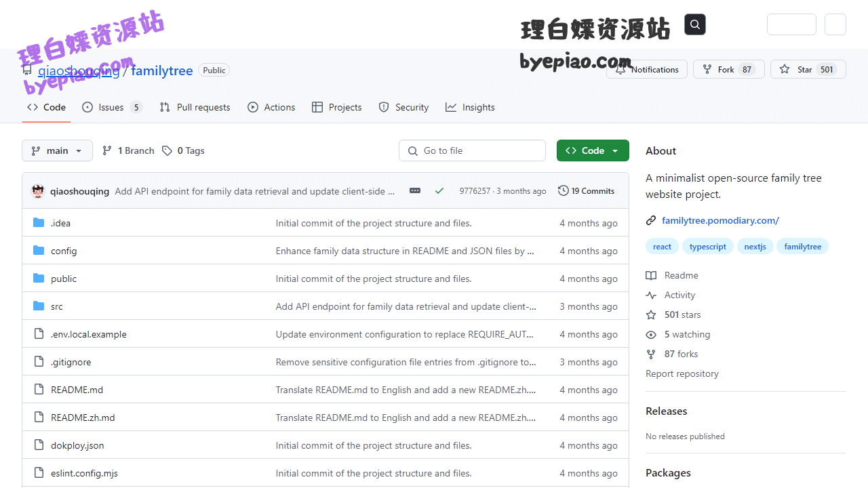Expand the green Code dropdown button
Image resolution: width=868 pixels, height=488 pixels.
point(593,150)
